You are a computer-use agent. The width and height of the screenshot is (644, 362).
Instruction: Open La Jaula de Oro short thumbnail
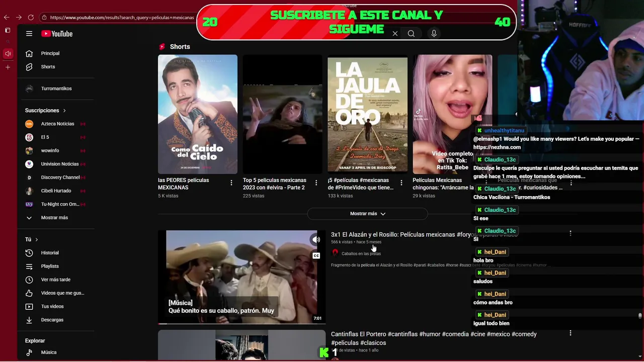(x=367, y=114)
